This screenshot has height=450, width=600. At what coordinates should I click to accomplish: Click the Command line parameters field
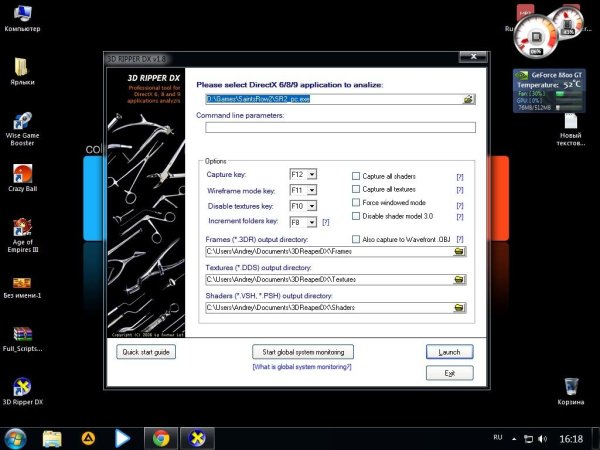point(341,127)
